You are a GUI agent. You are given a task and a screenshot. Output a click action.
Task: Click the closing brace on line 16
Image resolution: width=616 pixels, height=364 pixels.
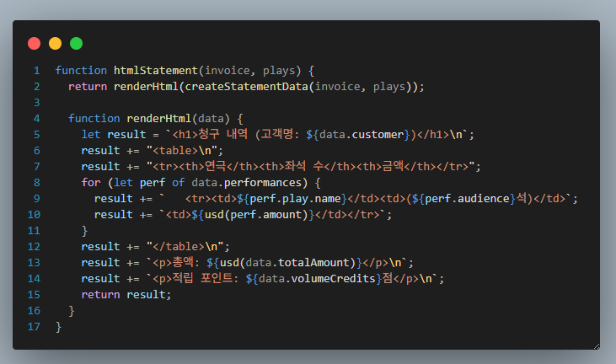[72, 311]
